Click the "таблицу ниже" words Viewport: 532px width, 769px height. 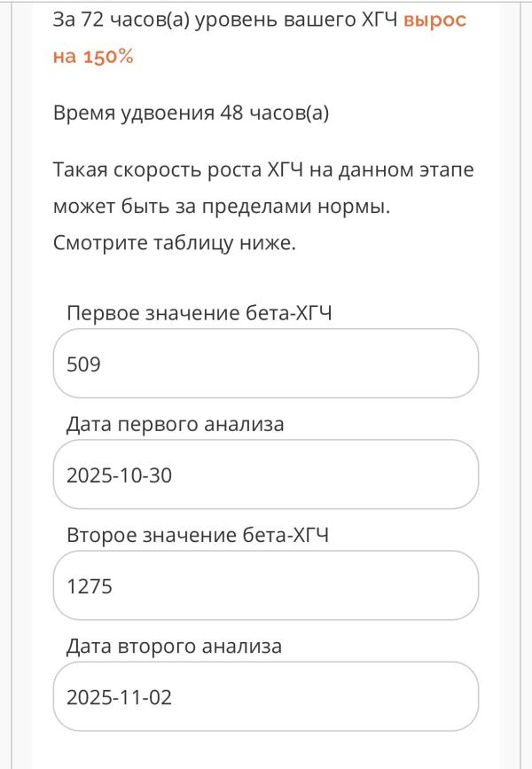(218, 242)
